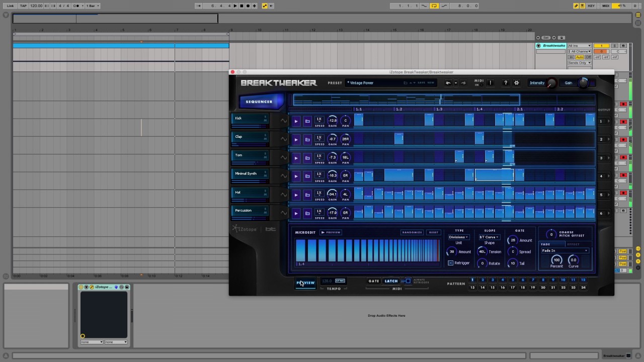Open Ableton All Ins input dropdown
Image resolution: width=644 pixels, height=362 pixels.
[579, 46]
